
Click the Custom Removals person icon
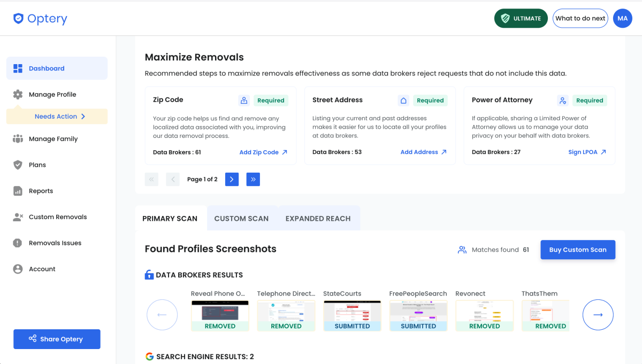tap(18, 217)
